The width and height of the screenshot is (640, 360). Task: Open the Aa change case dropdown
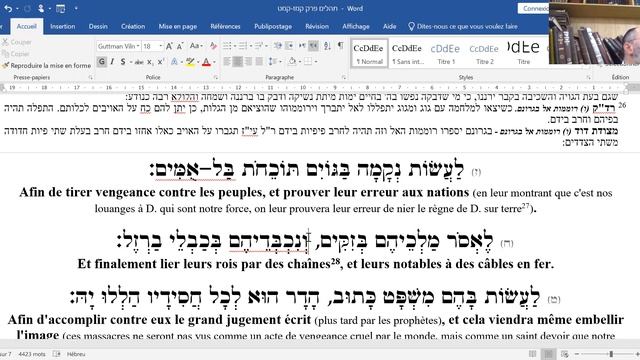coord(196,46)
